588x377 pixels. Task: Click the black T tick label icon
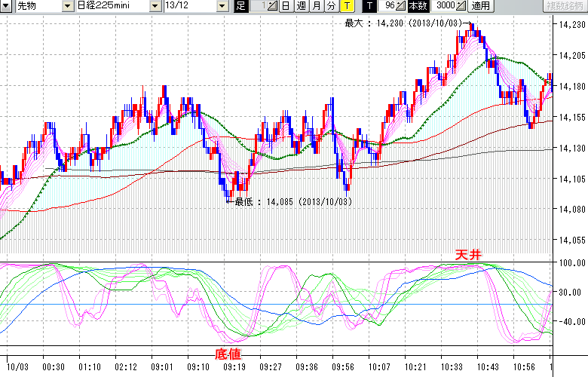click(x=370, y=6)
